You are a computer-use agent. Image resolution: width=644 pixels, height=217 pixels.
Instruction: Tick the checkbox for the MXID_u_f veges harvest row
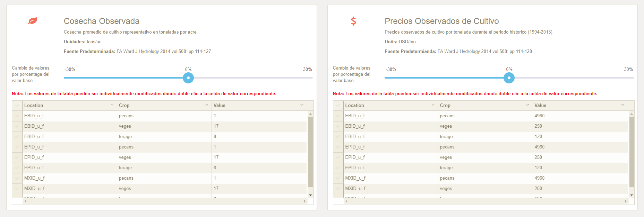[x=17, y=189]
